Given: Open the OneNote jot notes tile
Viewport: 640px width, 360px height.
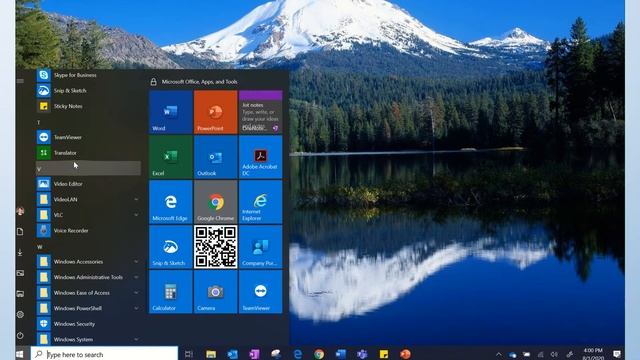Looking at the screenshot, I should tap(260, 112).
